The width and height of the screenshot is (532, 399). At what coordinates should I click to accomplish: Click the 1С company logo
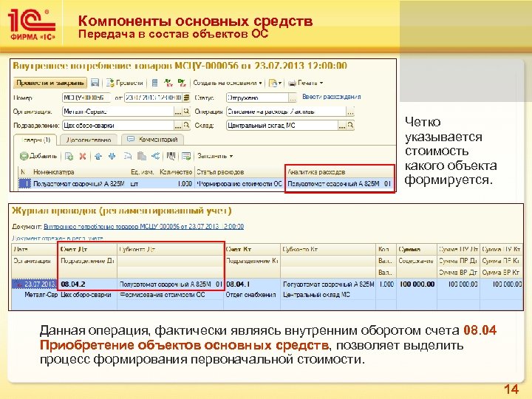(x=31, y=24)
